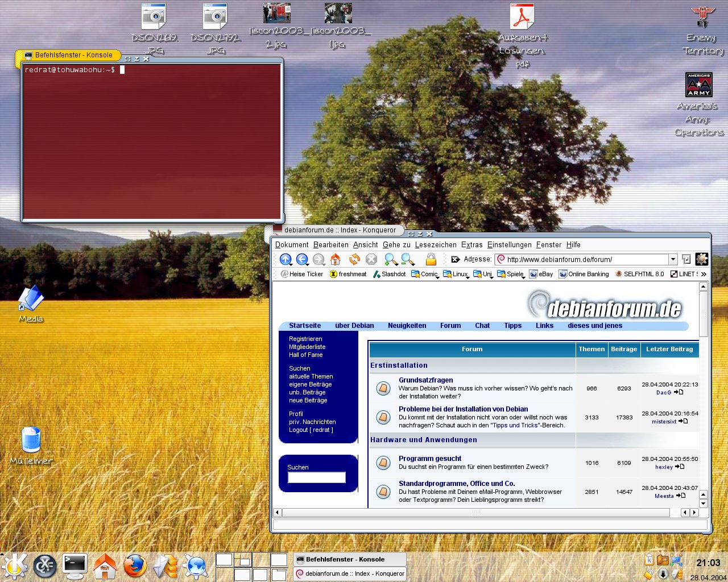Go up with the blue Up arrow
The image size is (728, 582).
click(x=286, y=260)
